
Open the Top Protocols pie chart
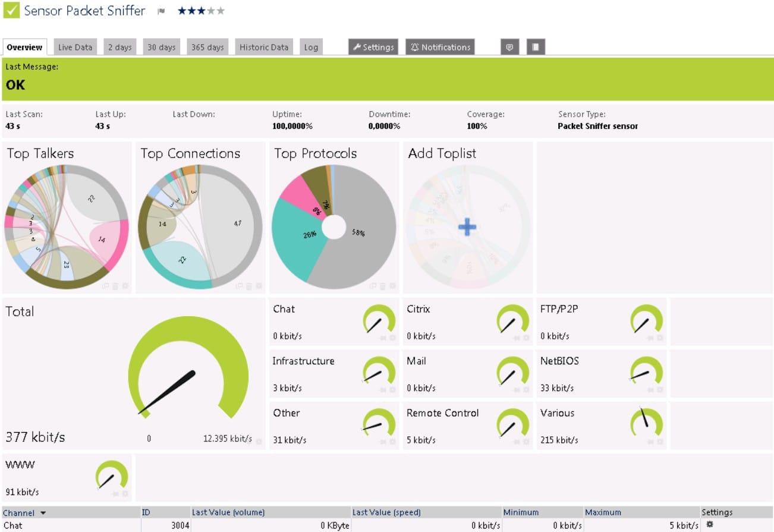pyautogui.click(x=333, y=227)
